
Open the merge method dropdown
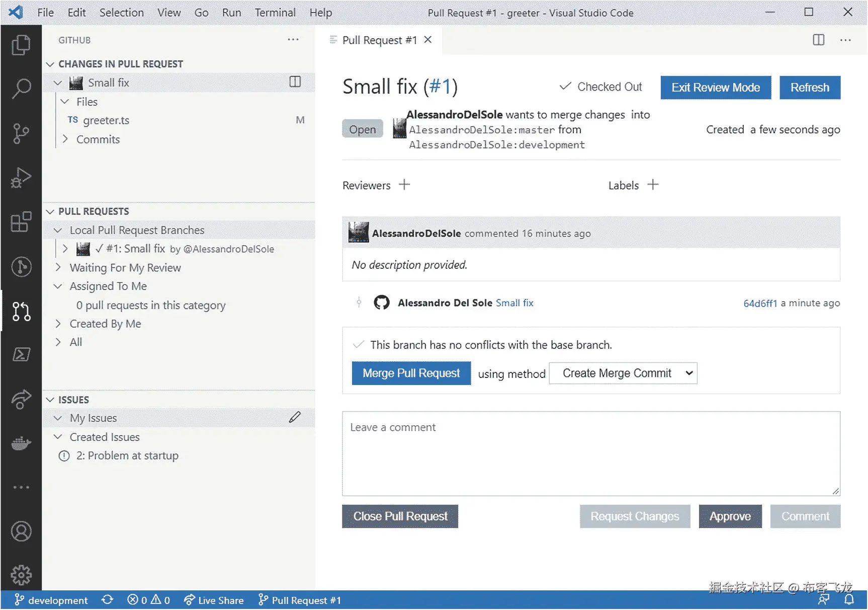click(x=623, y=373)
